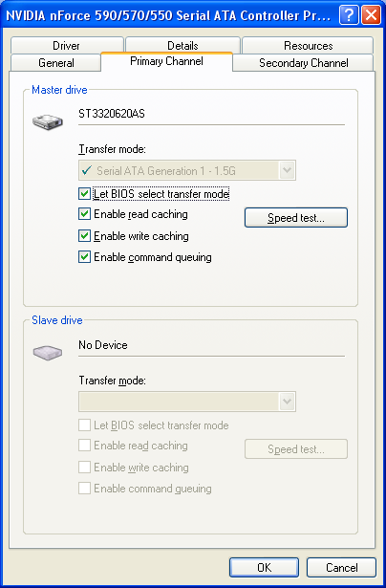
Task: Click the Slave drive Speed test button
Action: point(296,448)
